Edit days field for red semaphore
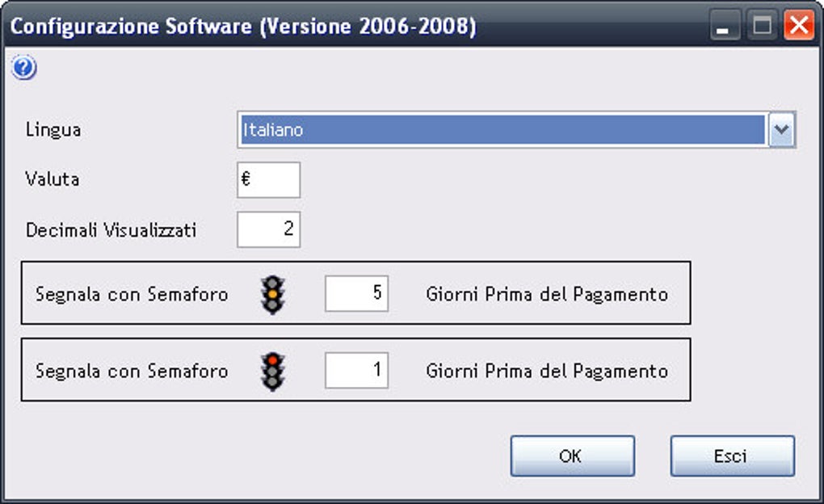This screenshot has height=504, width=824. point(356,372)
